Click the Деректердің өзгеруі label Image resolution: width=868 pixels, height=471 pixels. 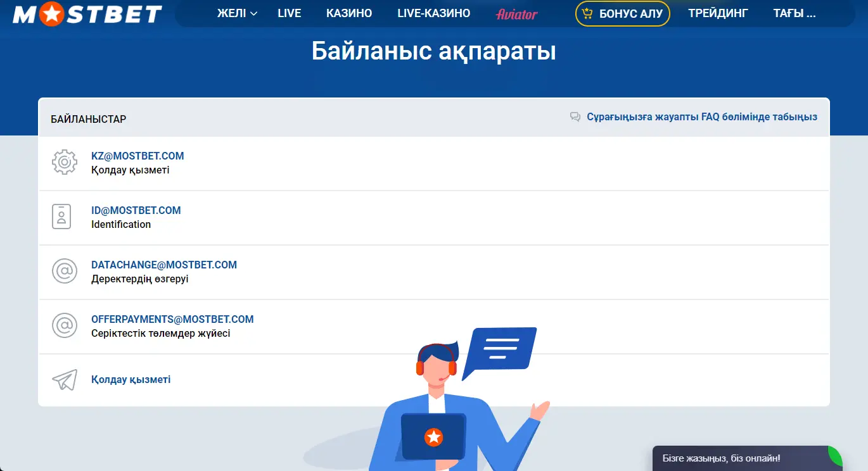140,279
